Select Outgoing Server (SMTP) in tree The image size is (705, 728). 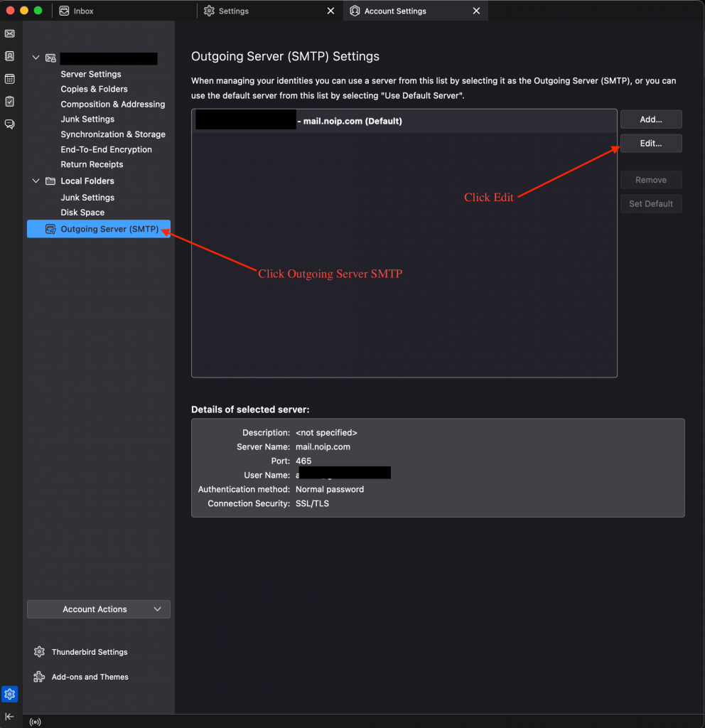[x=99, y=229]
